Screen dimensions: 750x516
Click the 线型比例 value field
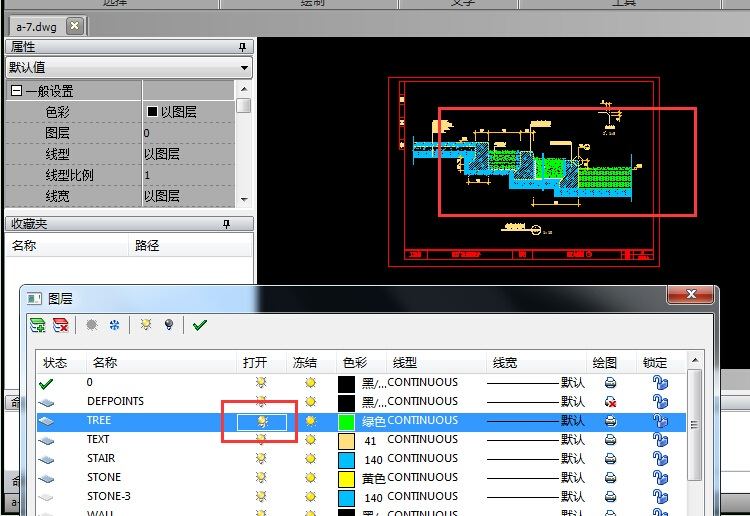coord(188,175)
